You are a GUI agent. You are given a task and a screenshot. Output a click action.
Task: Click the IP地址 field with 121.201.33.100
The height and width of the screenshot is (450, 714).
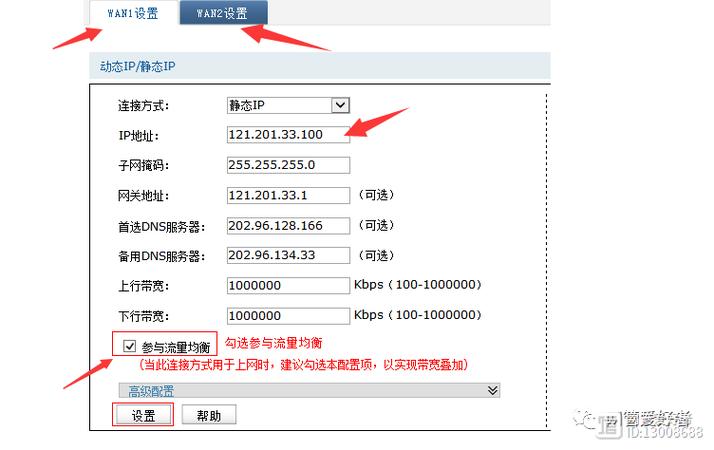point(288,135)
